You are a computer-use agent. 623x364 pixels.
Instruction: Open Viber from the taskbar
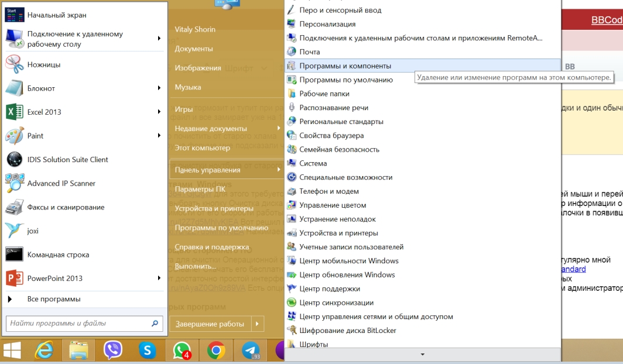click(x=113, y=350)
